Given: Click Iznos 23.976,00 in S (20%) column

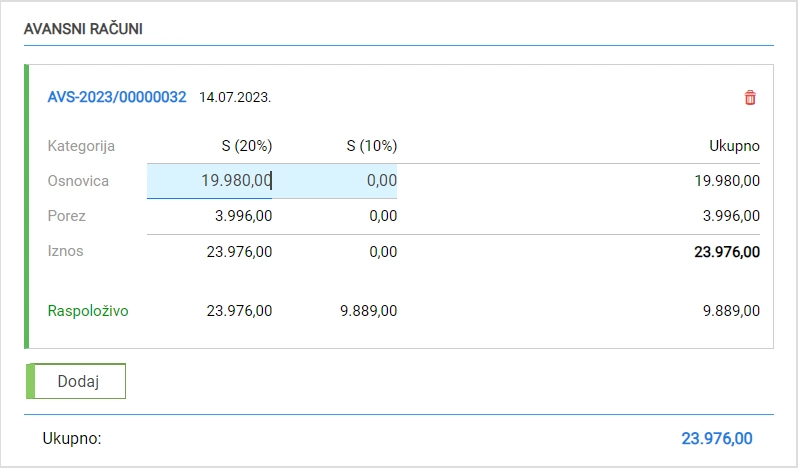Looking at the screenshot, I should (239, 252).
